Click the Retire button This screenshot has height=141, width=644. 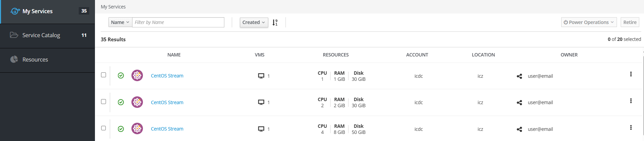(x=630, y=22)
